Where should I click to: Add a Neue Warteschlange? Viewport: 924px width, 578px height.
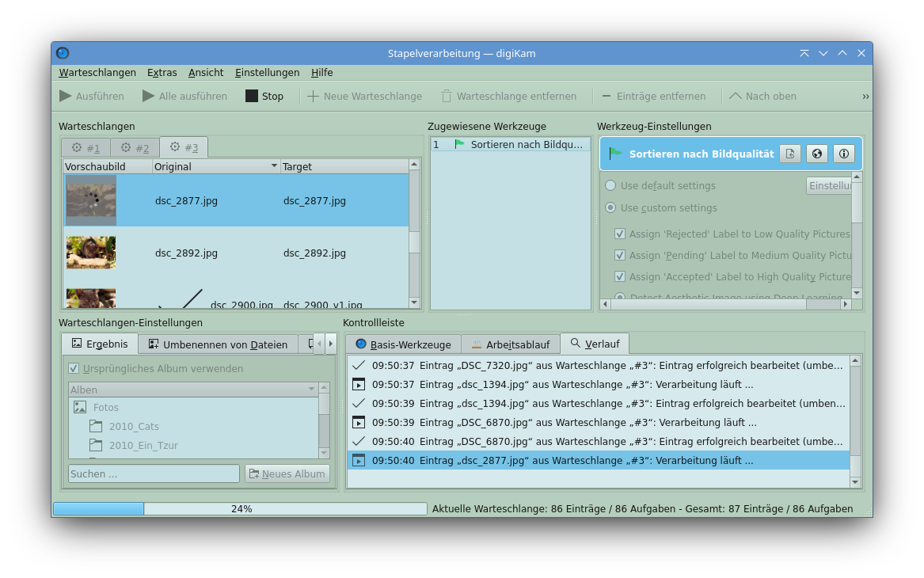tap(364, 96)
